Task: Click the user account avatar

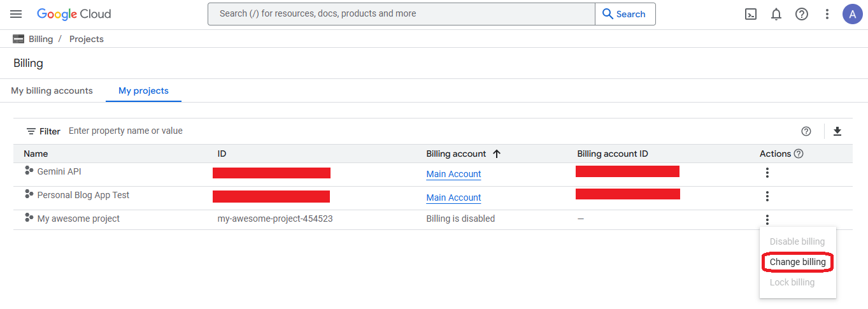Action: point(852,14)
